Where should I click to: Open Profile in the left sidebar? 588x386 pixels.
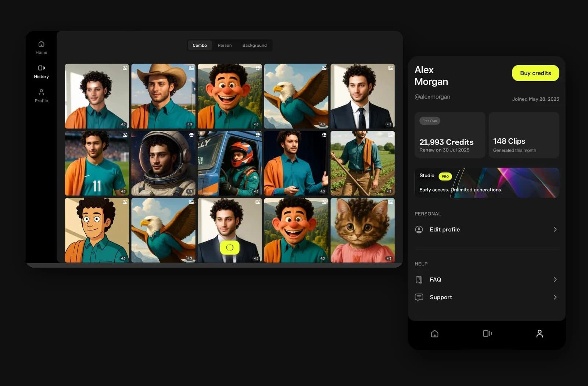tap(41, 96)
